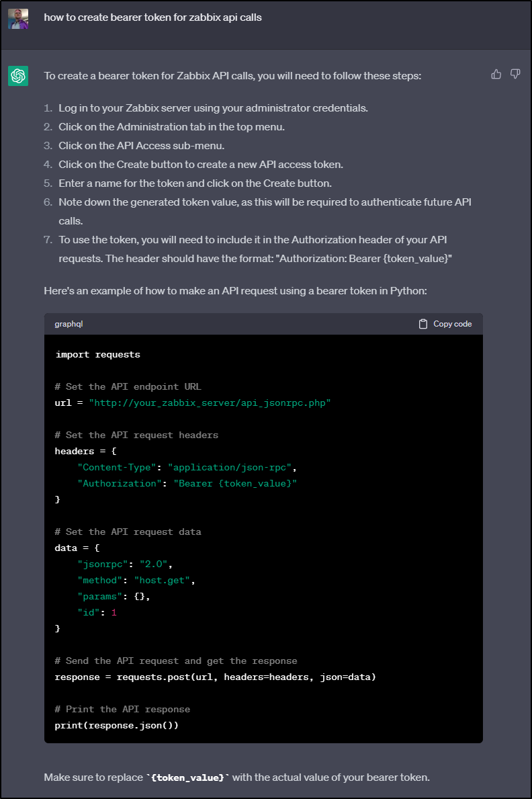This screenshot has width=532, height=799.
Task: Click the ChatGPT logo avatar
Action: point(18,76)
